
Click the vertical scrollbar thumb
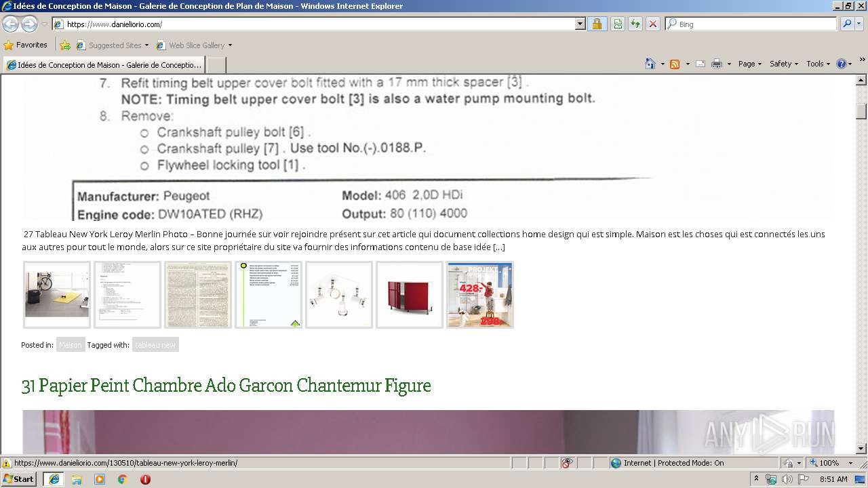pyautogui.click(x=861, y=111)
